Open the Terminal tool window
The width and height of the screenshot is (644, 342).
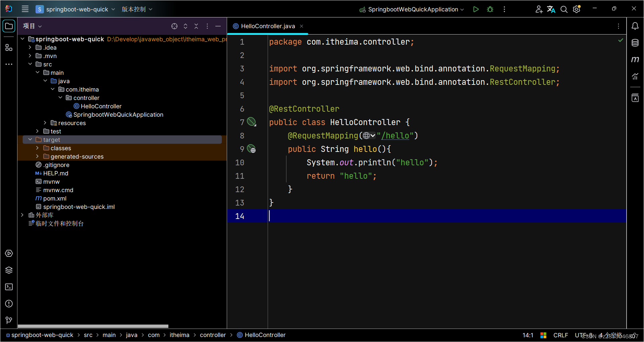[9, 287]
